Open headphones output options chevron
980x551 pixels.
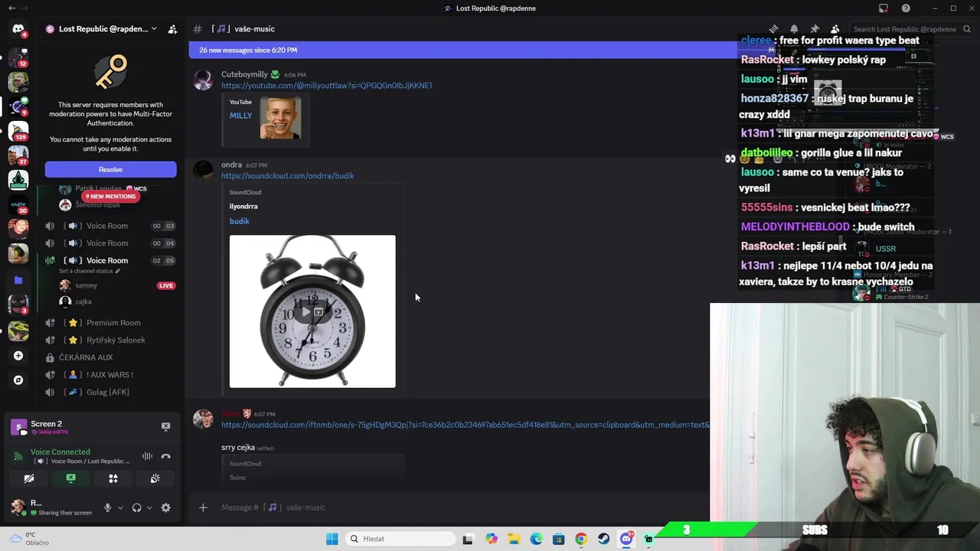point(149,507)
